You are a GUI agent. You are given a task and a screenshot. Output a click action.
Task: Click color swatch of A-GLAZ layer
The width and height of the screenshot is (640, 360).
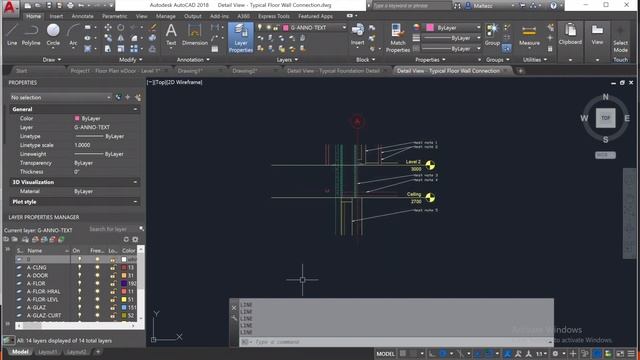(x=124, y=307)
